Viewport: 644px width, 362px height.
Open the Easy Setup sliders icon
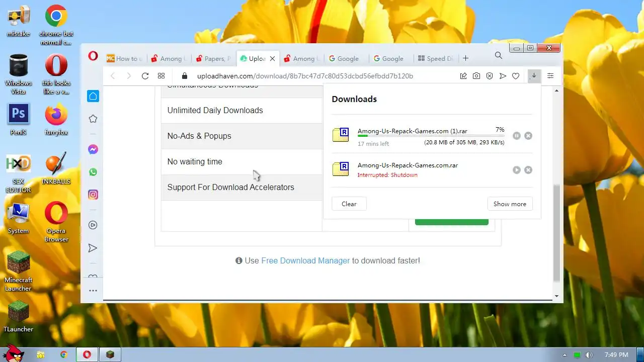coord(550,76)
